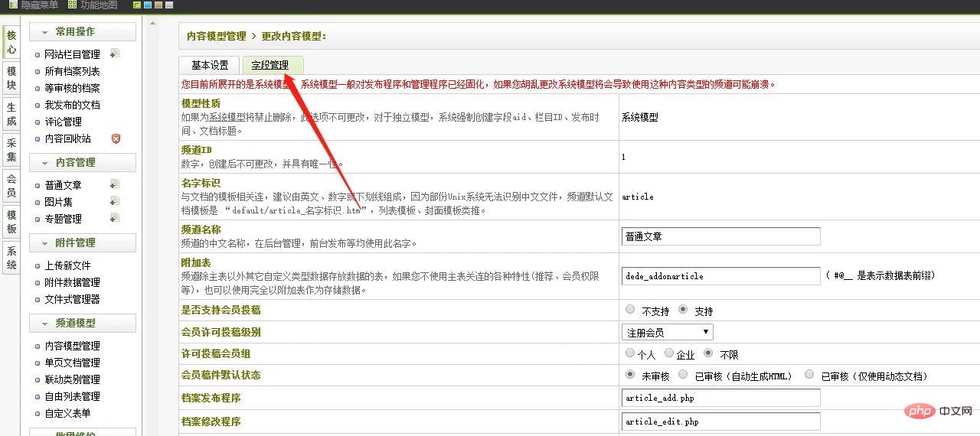The height and width of the screenshot is (436, 980).
Task: Switch to the 基本设置 tab
Action: [x=210, y=65]
